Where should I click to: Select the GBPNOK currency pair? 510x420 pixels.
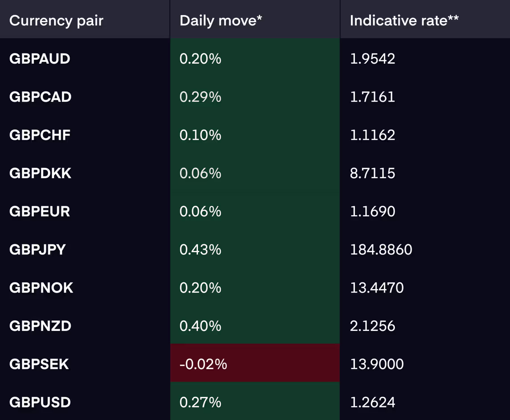[x=41, y=288]
